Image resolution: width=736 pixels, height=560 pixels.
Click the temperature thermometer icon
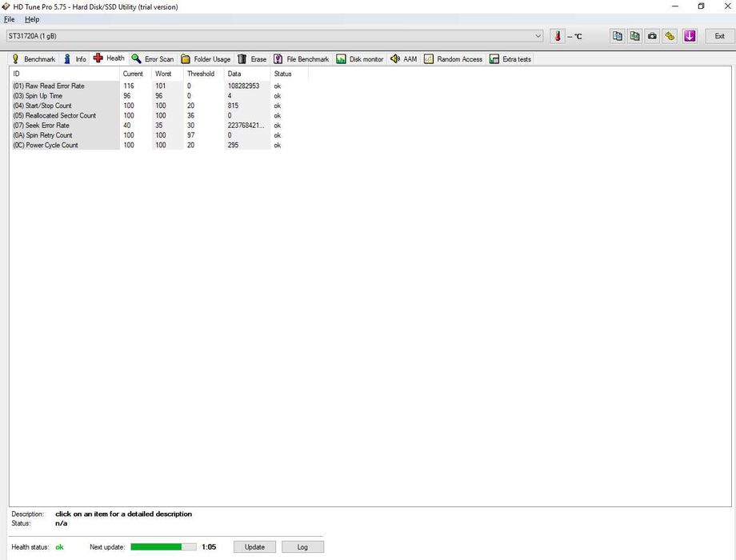tap(557, 36)
